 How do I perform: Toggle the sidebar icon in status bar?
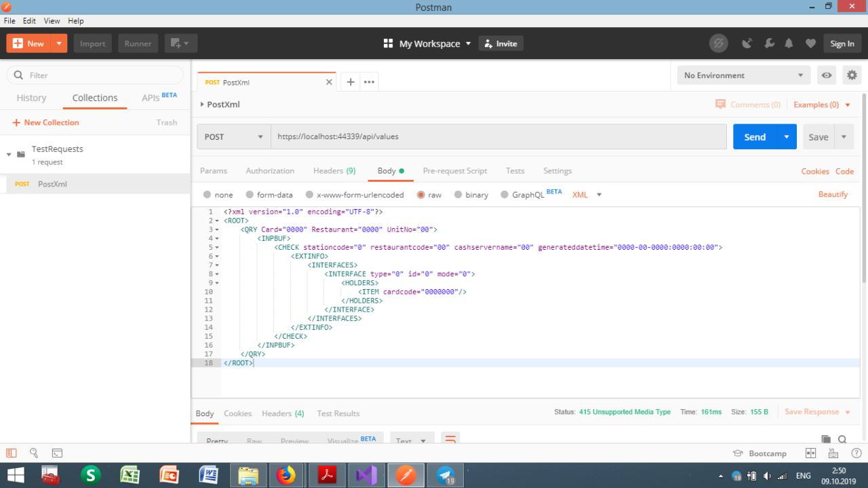(x=12, y=453)
